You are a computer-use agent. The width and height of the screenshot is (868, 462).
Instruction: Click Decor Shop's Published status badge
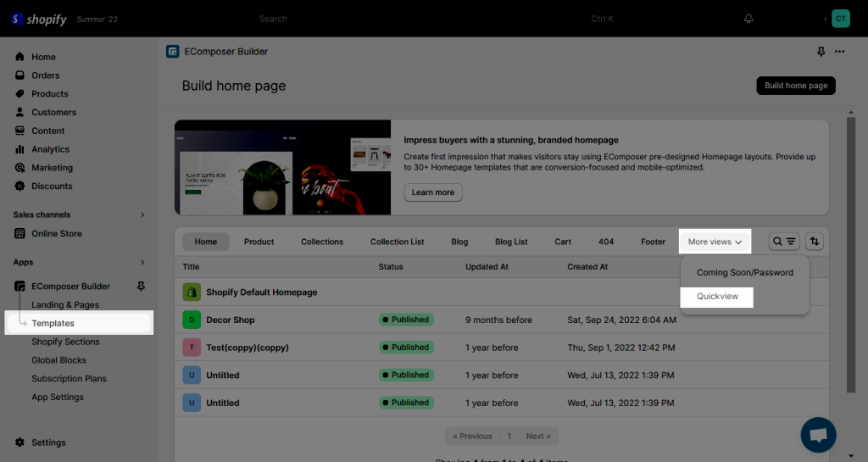406,320
